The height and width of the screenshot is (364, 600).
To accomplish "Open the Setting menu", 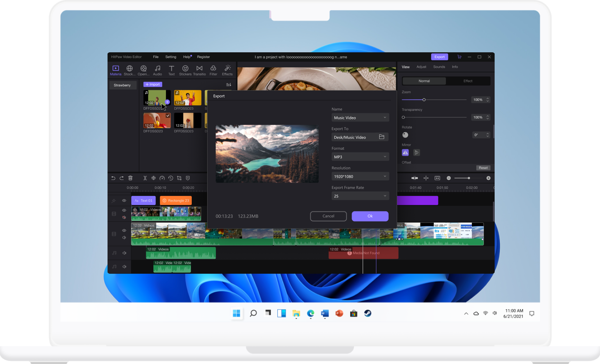I will [x=171, y=57].
